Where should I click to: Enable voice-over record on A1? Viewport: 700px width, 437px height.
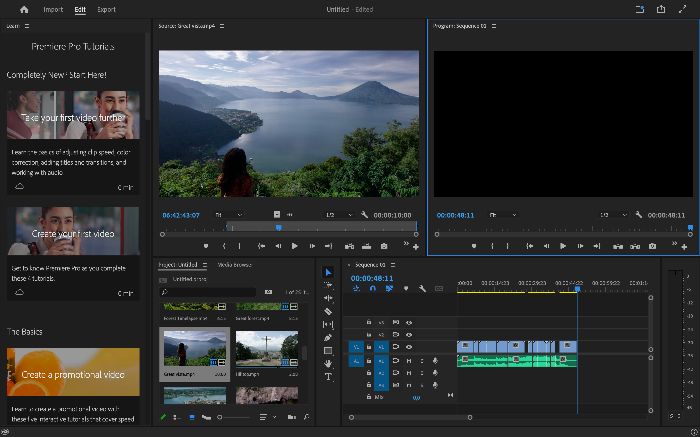click(435, 360)
